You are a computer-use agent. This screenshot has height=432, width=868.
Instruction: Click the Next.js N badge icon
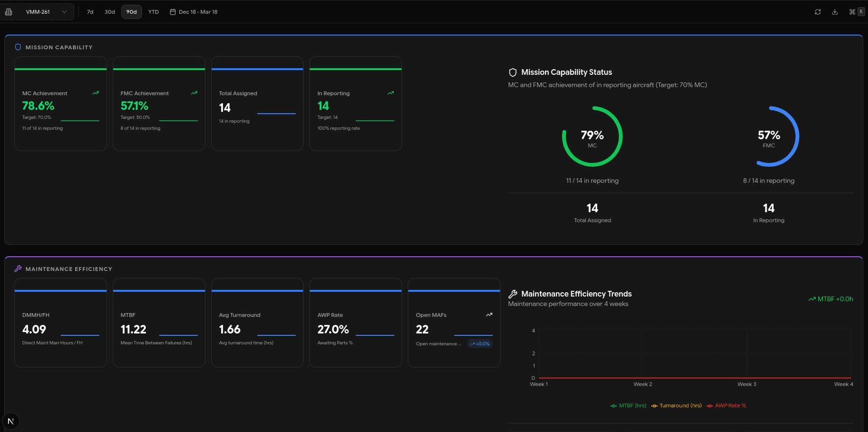pyautogui.click(x=10, y=421)
